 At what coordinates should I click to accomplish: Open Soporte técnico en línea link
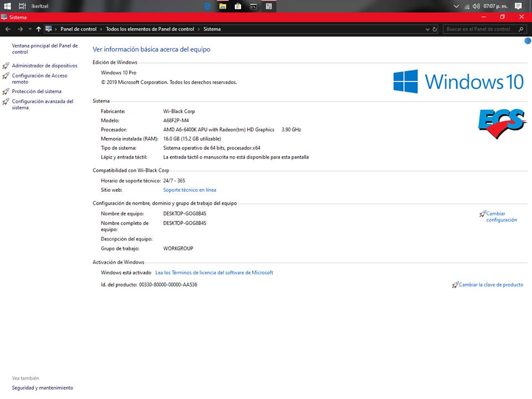tap(190, 190)
